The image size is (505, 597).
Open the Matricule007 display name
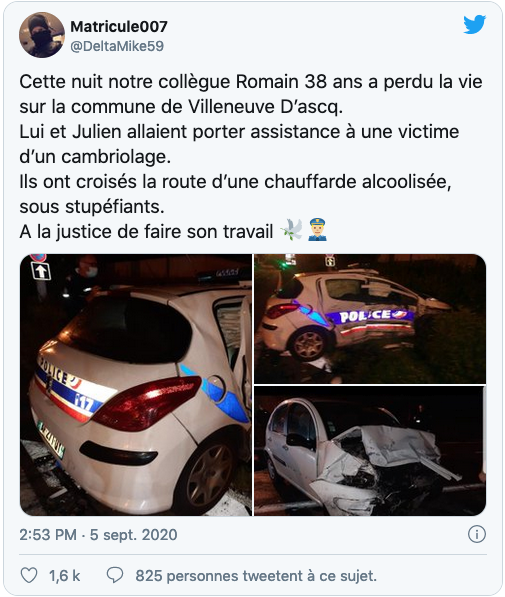pyautogui.click(x=119, y=27)
